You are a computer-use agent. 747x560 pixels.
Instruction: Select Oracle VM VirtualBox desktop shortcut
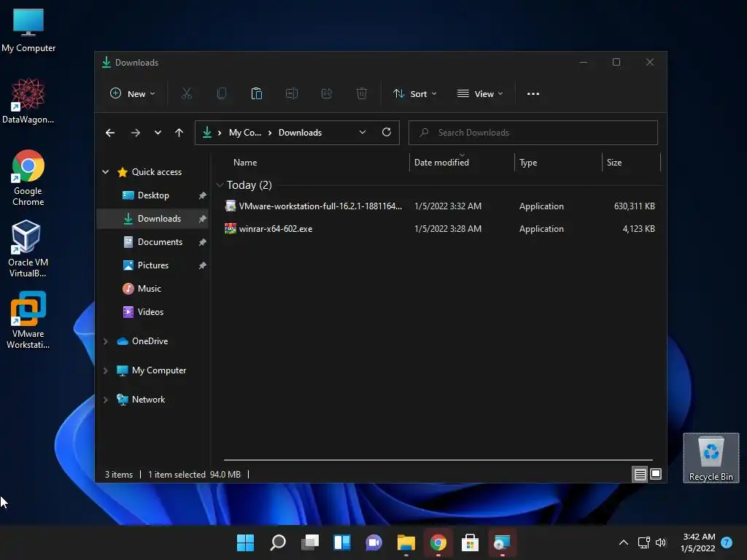[28, 249]
